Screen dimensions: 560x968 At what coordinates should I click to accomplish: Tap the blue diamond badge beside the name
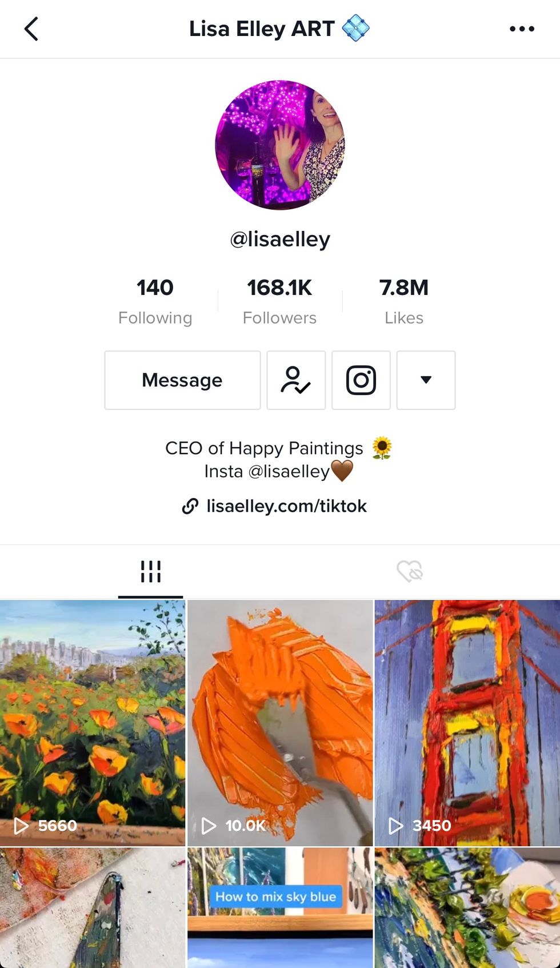(x=355, y=28)
